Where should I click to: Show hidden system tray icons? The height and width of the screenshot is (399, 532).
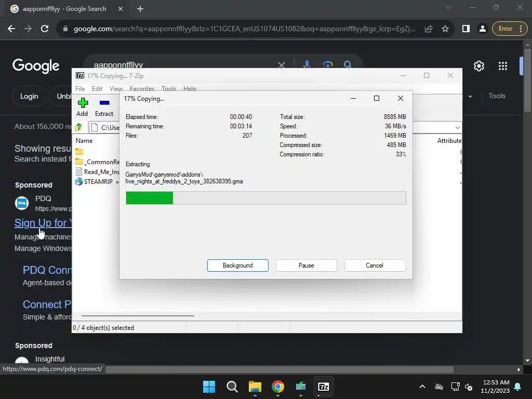422,387
